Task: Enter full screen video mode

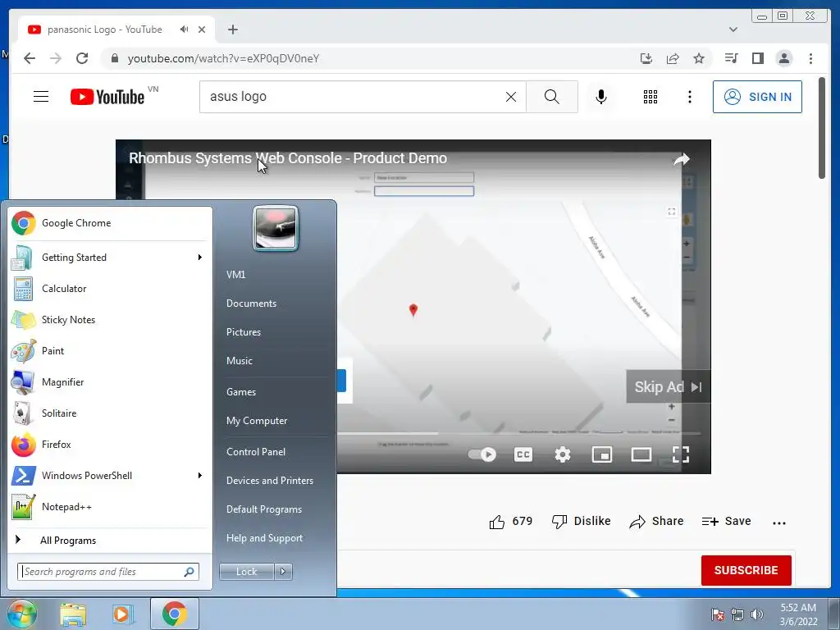Action: tap(681, 454)
